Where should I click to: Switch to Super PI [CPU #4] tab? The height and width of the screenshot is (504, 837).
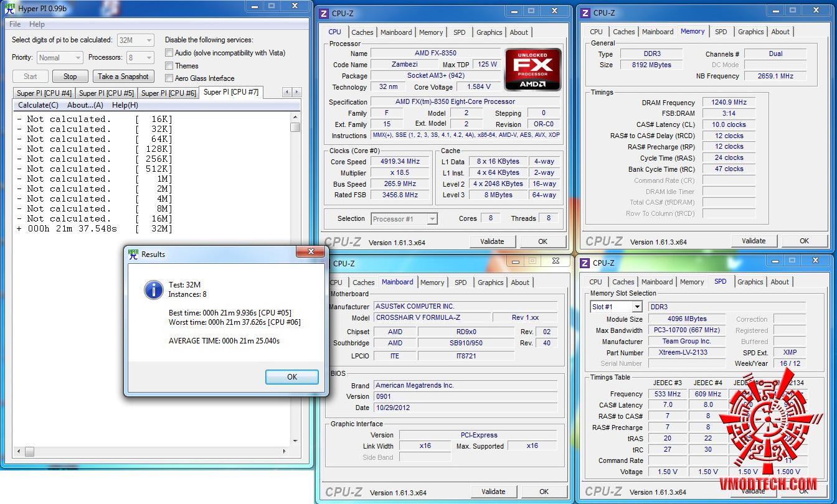tap(44, 93)
